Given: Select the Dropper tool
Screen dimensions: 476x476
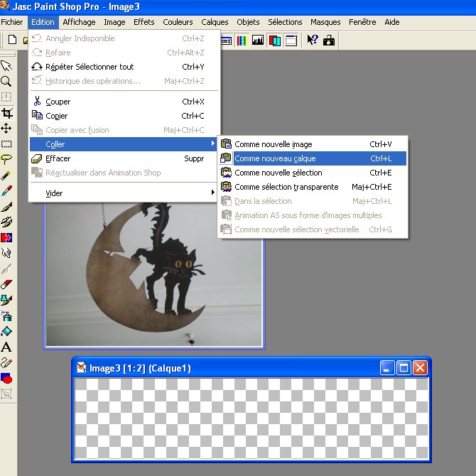Looking at the screenshot, I should (x=6, y=190).
